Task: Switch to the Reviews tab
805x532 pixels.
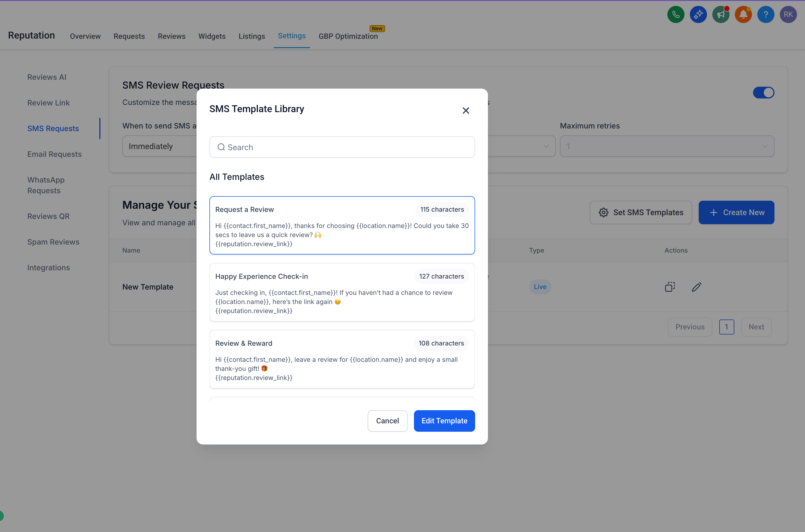Action: pos(171,36)
